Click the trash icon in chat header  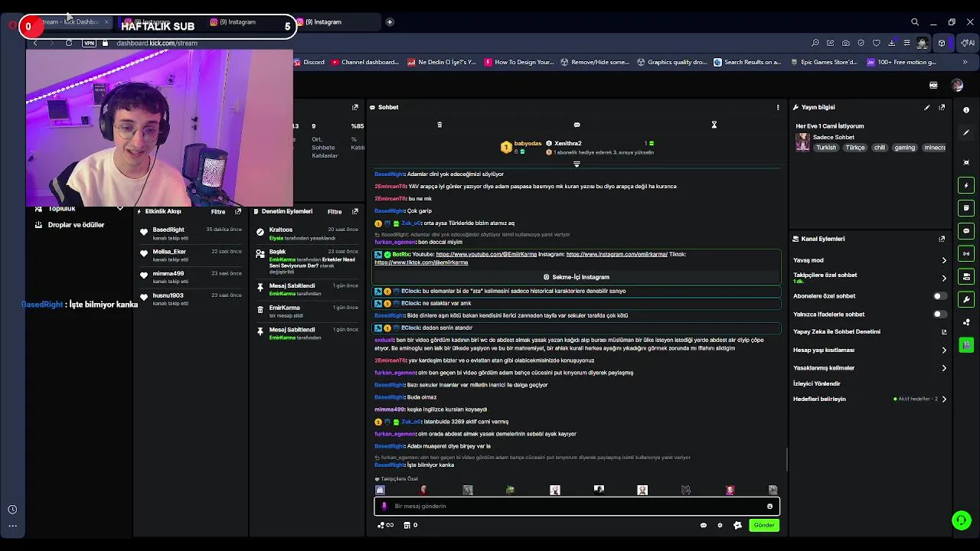(439, 125)
